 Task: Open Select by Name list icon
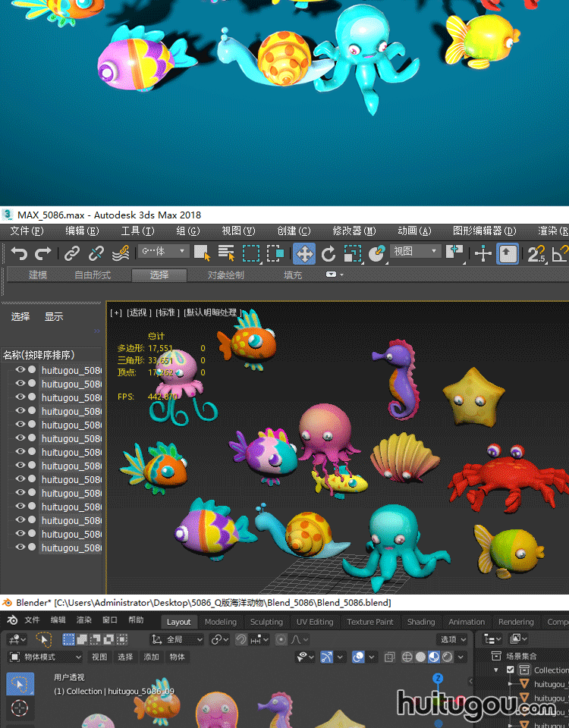click(226, 253)
